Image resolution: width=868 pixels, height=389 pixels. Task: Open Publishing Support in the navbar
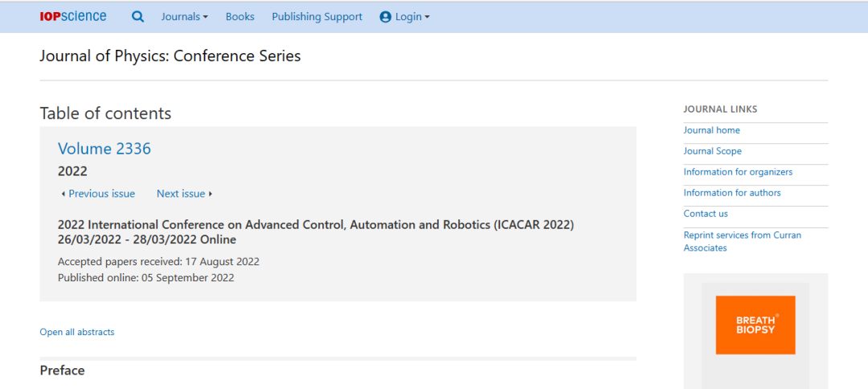coord(317,17)
